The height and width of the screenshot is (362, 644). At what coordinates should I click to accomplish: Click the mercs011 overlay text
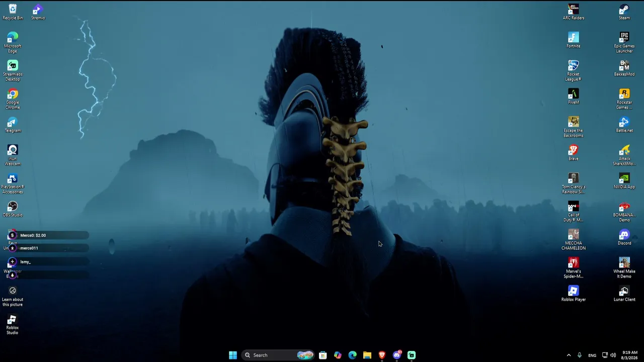[29, 248]
